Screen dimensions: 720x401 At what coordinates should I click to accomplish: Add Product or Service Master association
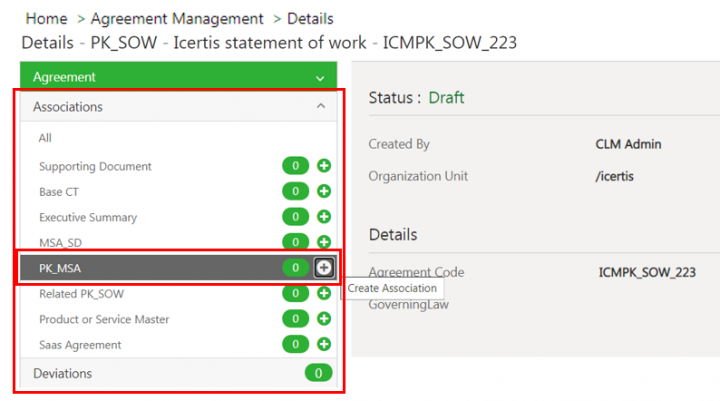(x=324, y=319)
